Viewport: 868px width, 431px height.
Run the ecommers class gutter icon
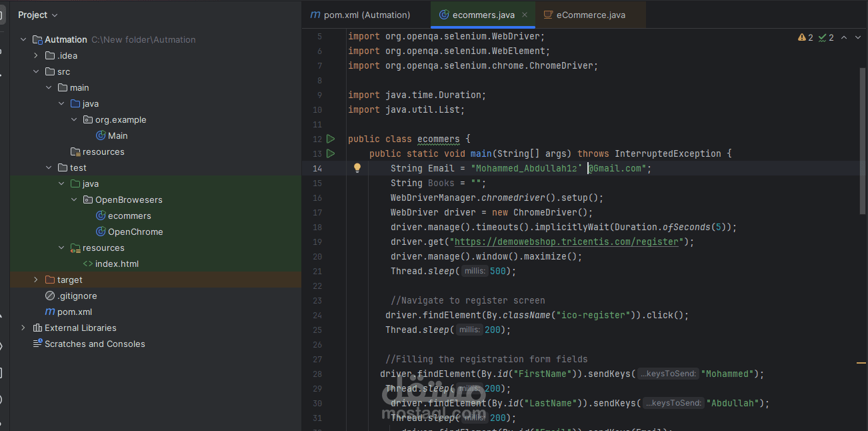(331, 139)
